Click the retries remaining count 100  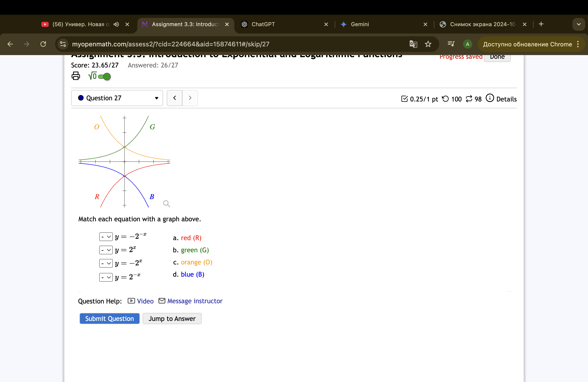point(452,99)
